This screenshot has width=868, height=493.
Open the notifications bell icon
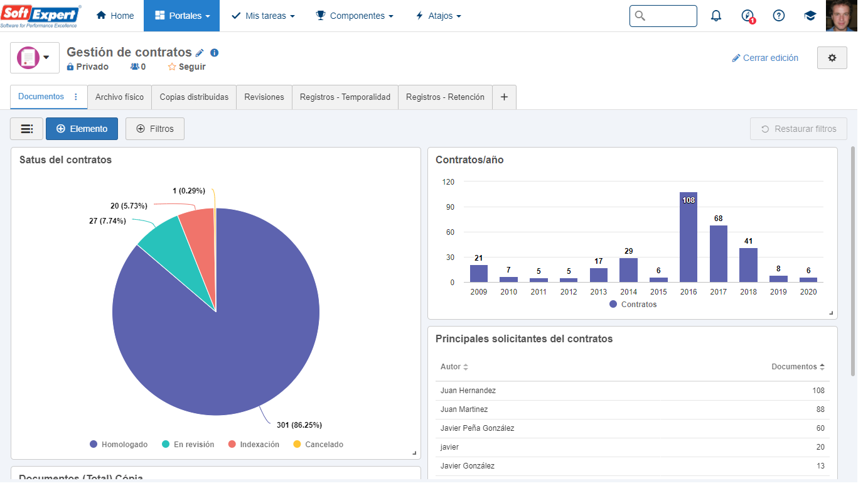tap(716, 16)
